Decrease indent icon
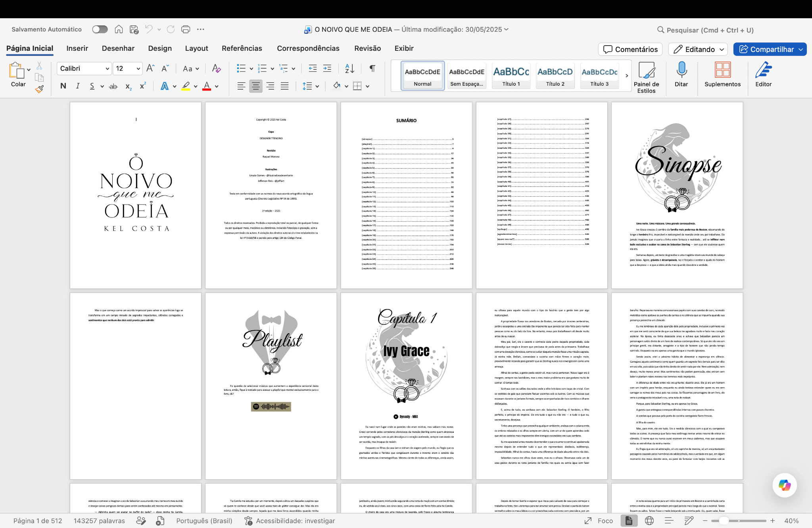Screen dimensions: 812x528 click(x=313, y=69)
